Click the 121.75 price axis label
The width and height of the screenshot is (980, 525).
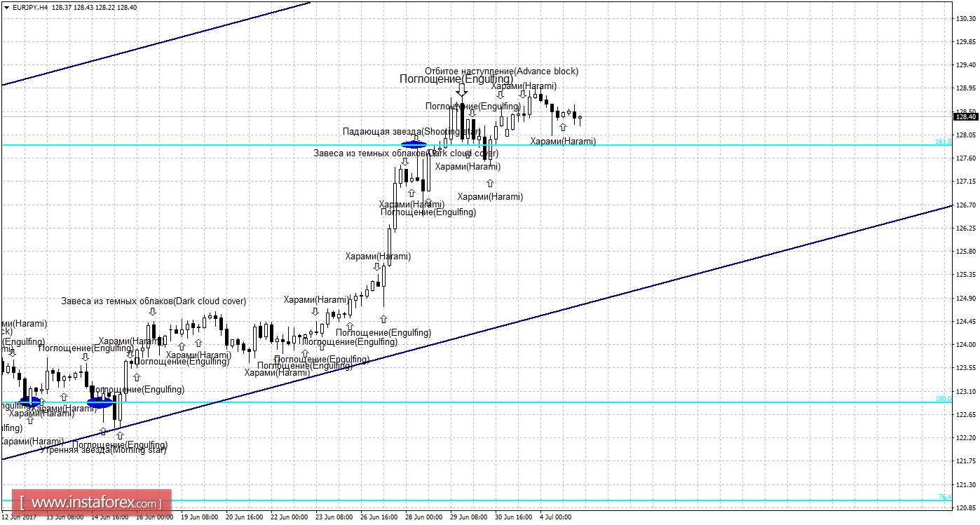966,461
